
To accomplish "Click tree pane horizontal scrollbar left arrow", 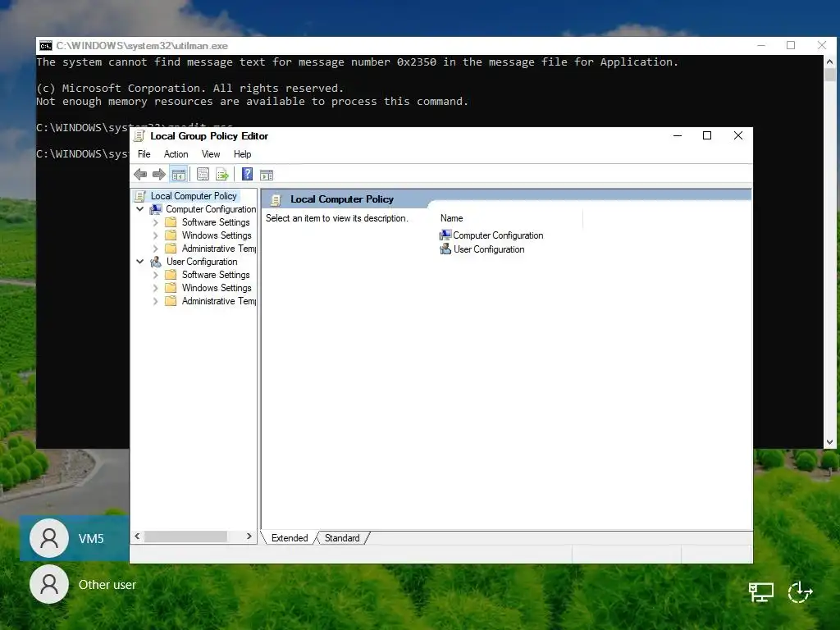I will 137,536.
